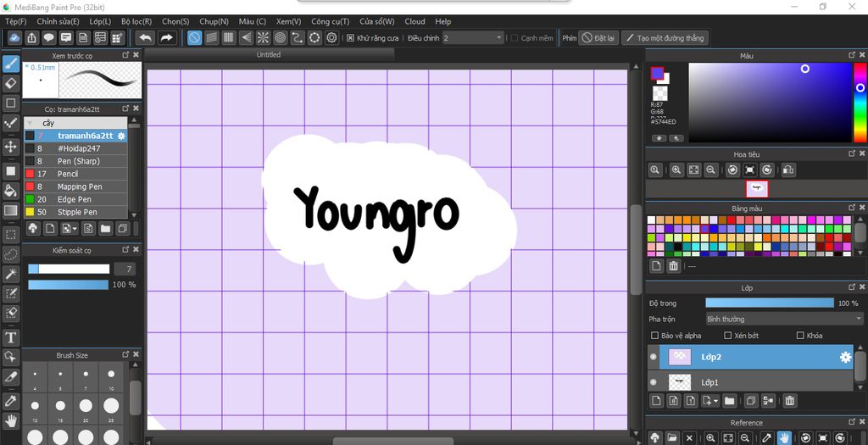Viewport: 868px width, 445px height.
Task: Collapse the cây brush group
Action: (30, 123)
